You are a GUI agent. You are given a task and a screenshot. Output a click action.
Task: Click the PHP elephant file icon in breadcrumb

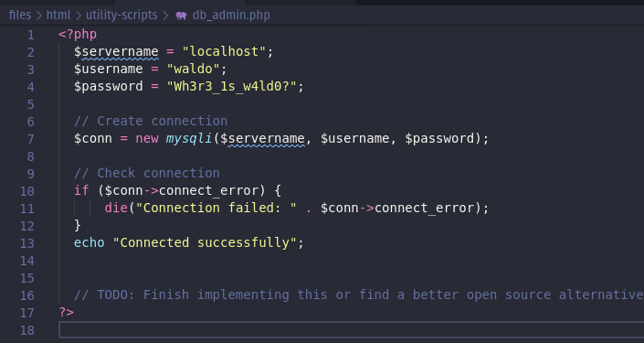tap(181, 16)
